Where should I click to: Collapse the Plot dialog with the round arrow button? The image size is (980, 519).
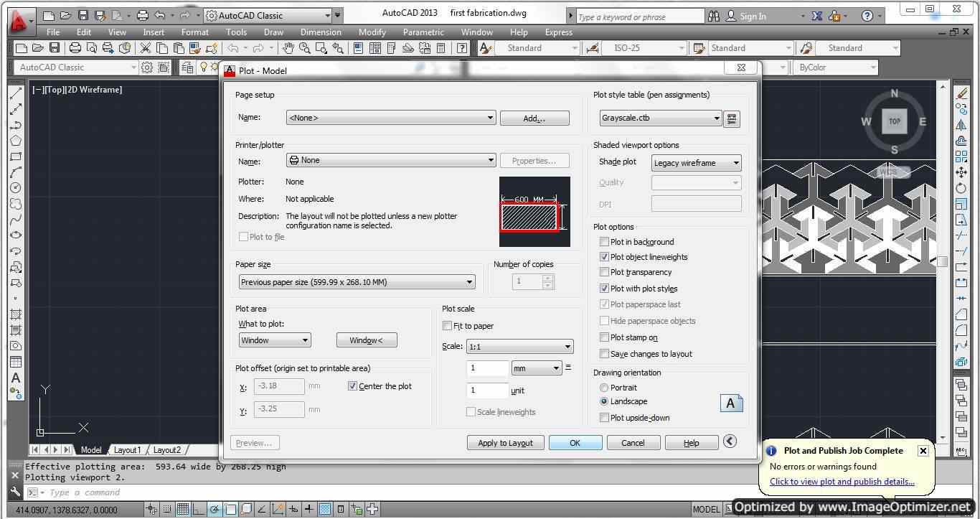pos(730,441)
